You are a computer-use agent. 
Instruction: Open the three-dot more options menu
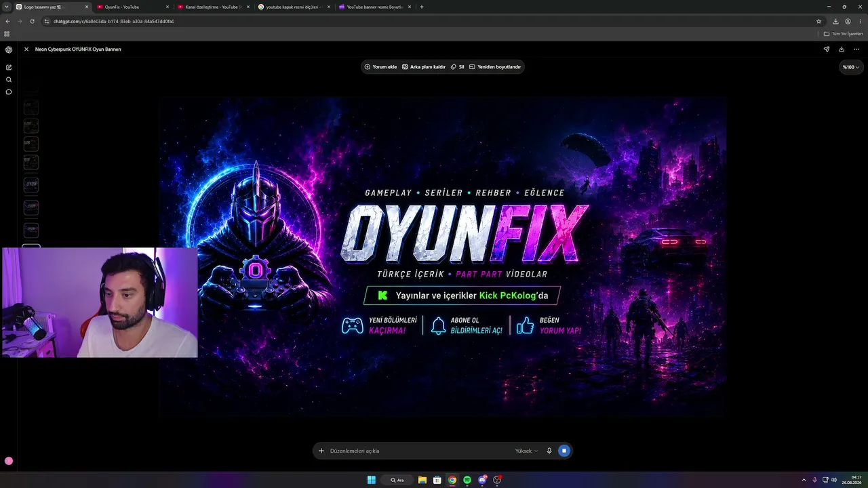click(x=856, y=49)
